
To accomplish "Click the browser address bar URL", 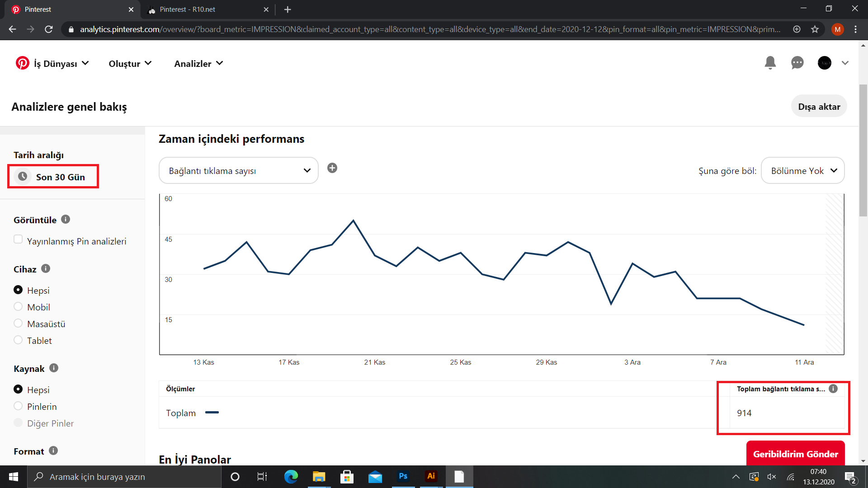I will [430, 29].
